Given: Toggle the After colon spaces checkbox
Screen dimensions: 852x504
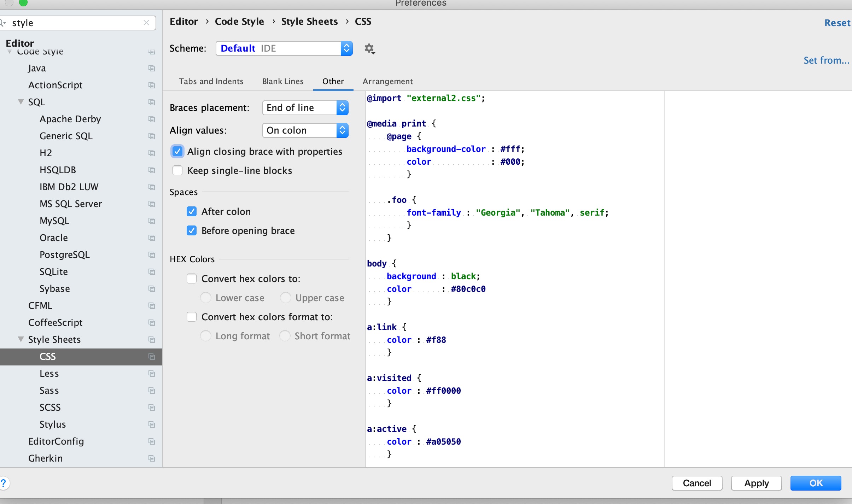Looking at the screenshot, I should click(192, 212).
